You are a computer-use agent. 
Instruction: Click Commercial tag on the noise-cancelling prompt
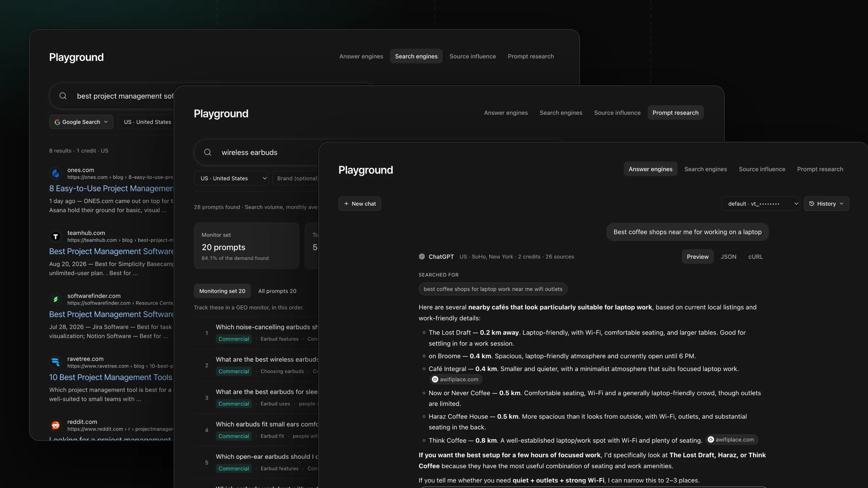pyautogui.click(x=234, y=339)
